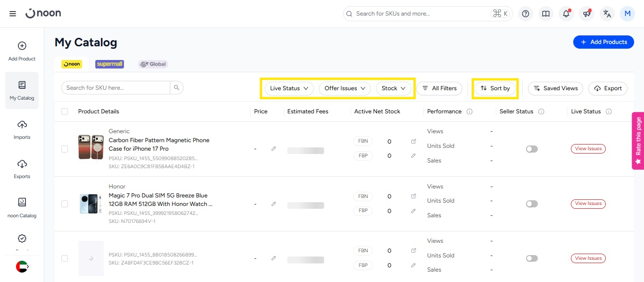644x282 pixels.
Task: Switch to the Global tab
Action: point(153,64)
